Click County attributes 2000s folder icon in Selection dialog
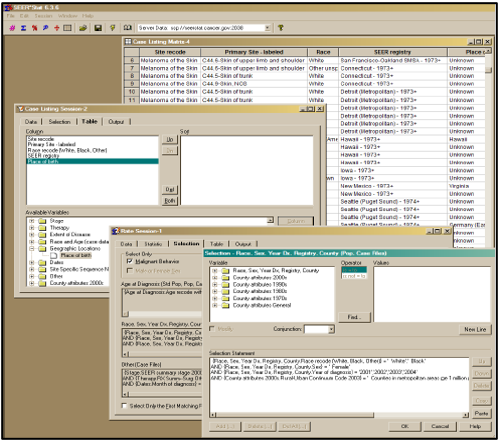Viewport: 500px width, 440px height. pos(225,278)
